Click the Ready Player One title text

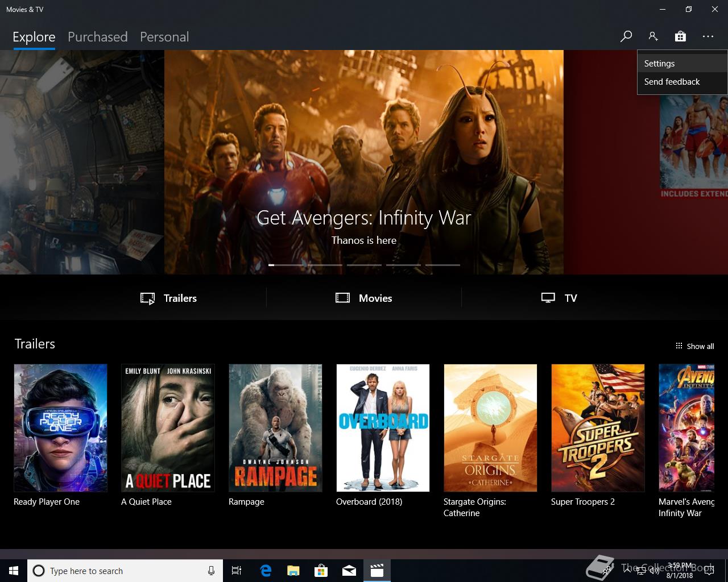47,502
